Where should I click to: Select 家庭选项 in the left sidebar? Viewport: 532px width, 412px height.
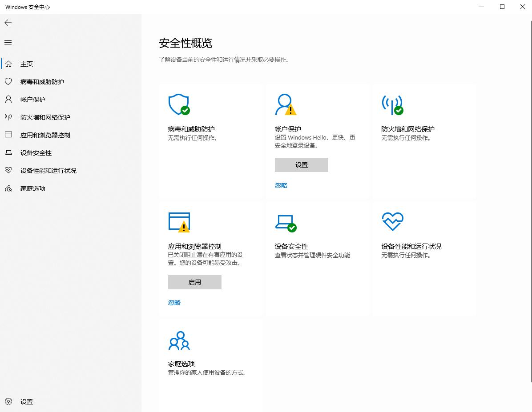tap(33, 188)
